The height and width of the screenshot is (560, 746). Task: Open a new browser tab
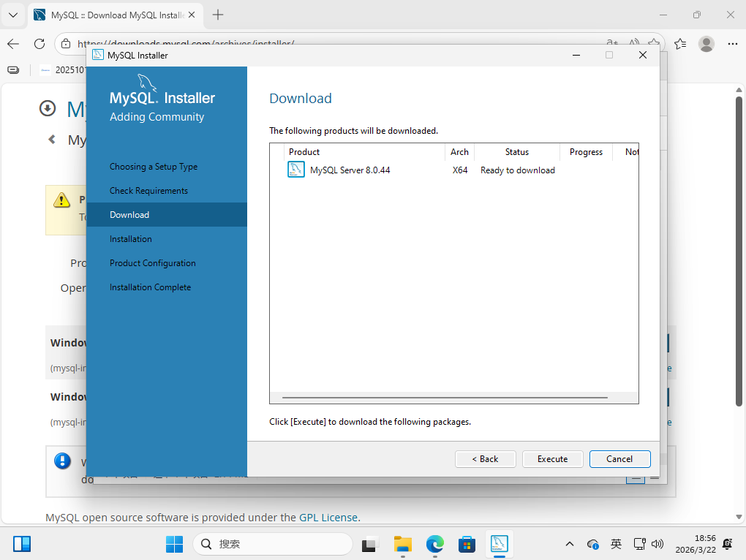click(x=218, y=15)
